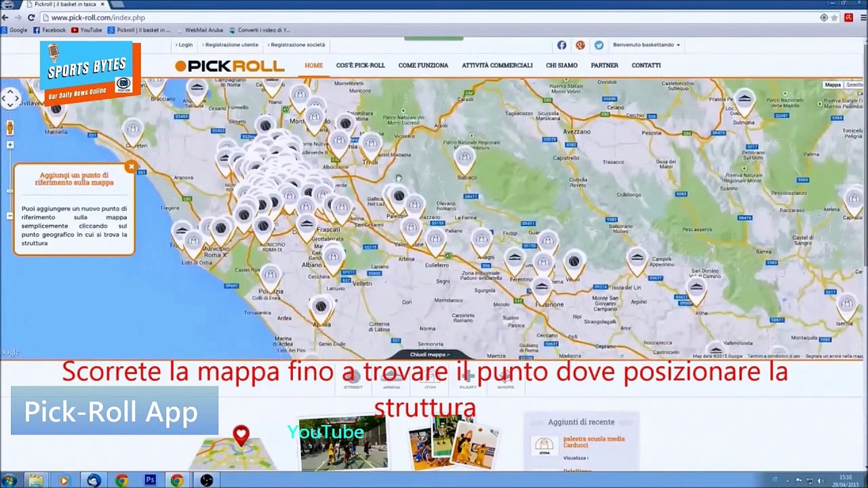868x488 pixels.
Task: Close the Pickroll browser tab
Action: tap(102, 4)
